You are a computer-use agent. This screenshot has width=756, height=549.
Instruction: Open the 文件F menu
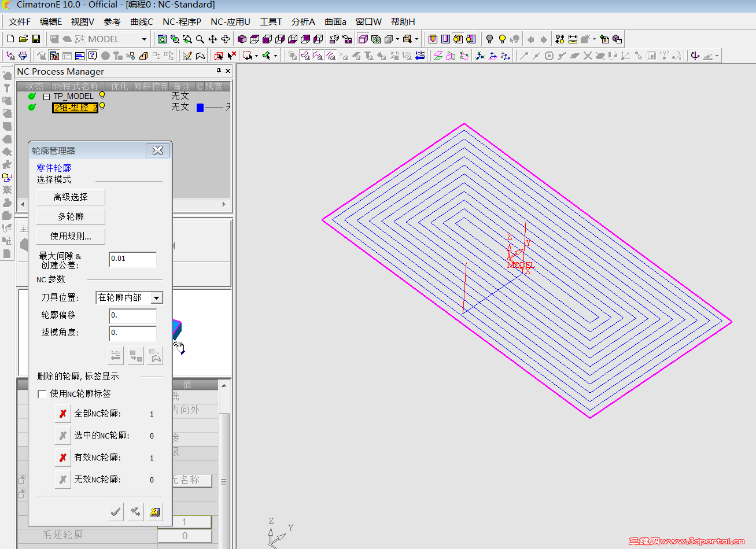pos(20,22)
